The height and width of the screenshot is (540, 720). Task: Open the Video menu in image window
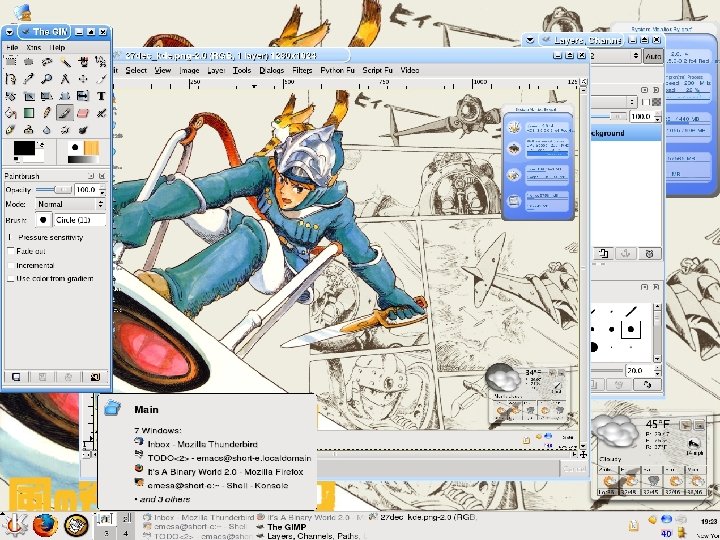tap(410, 70)
